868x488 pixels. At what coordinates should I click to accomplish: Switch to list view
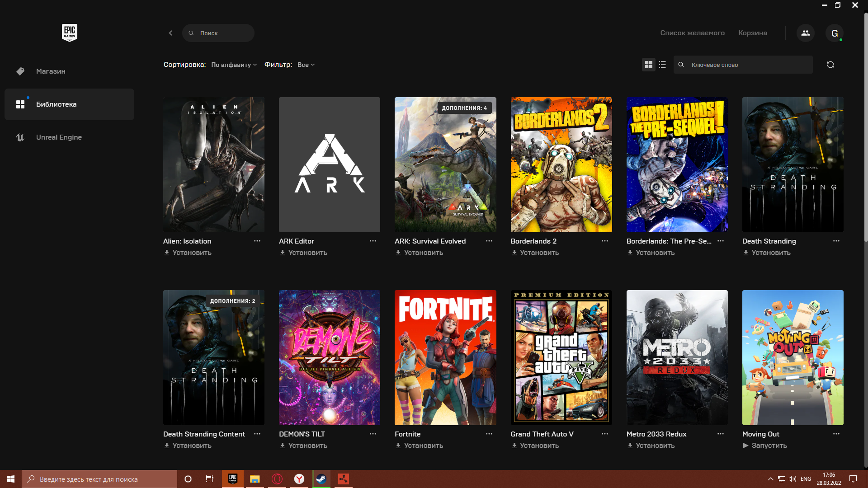tap(662, 65)
